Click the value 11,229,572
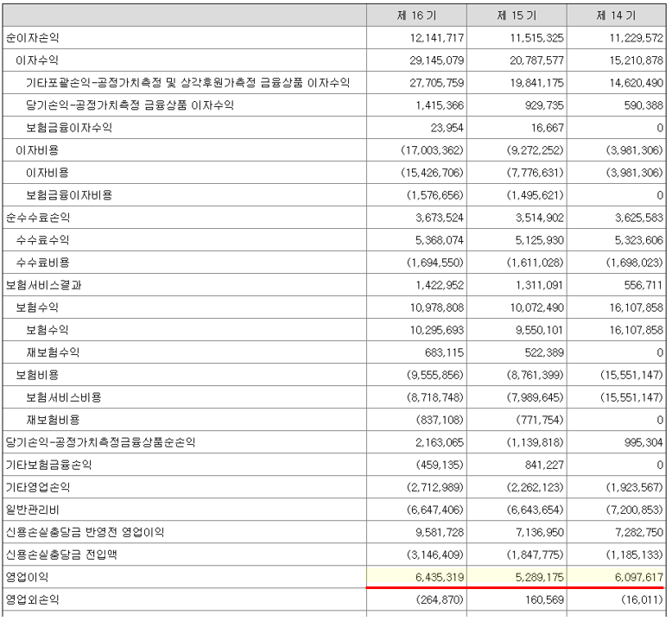This screenshot has width=672, height=621. tap(637, 38)
